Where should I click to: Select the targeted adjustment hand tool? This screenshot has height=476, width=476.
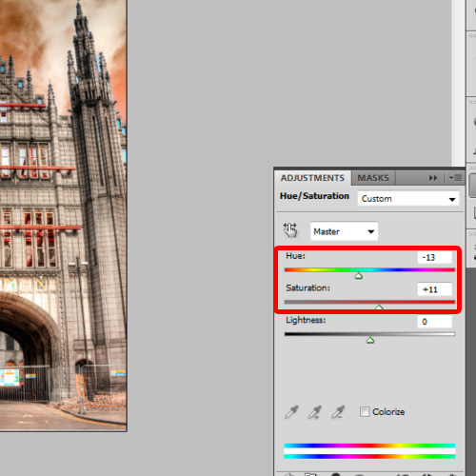coord(290,230)
